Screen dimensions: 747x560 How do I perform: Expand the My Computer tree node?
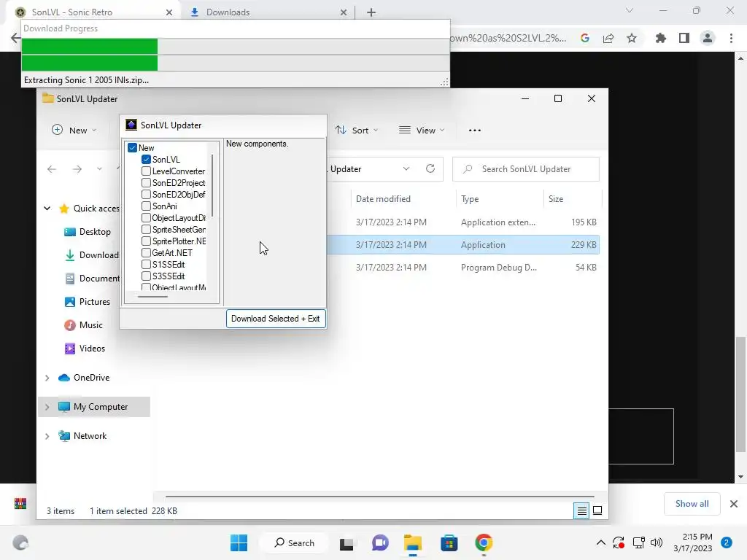(x=47, y=407)
